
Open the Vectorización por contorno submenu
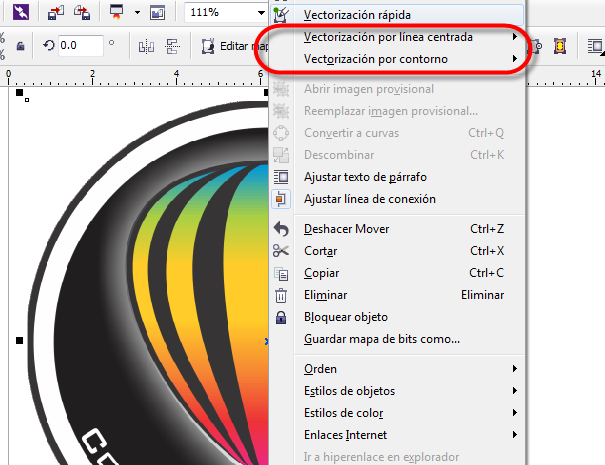click(x=397, y=59)
